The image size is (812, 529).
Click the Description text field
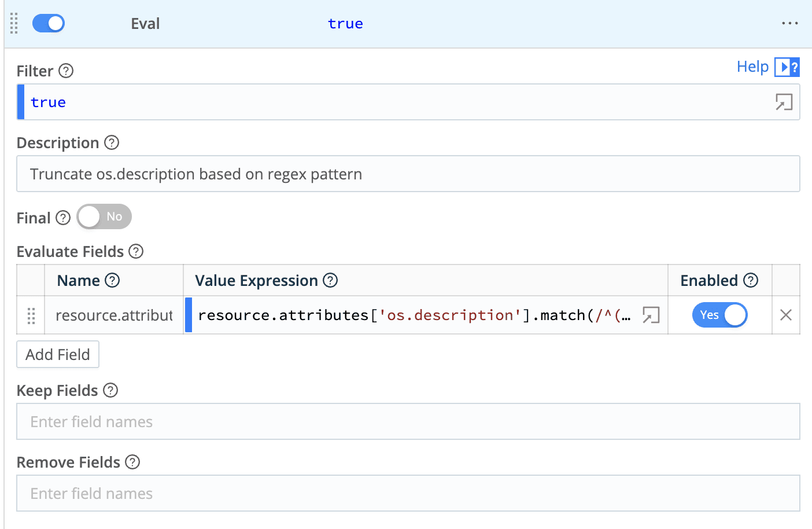click(x=408, y=174)
